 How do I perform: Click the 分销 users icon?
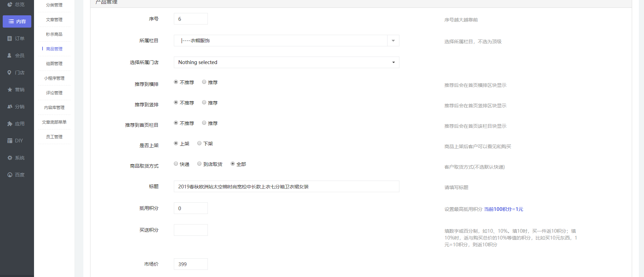click(10, 107)
